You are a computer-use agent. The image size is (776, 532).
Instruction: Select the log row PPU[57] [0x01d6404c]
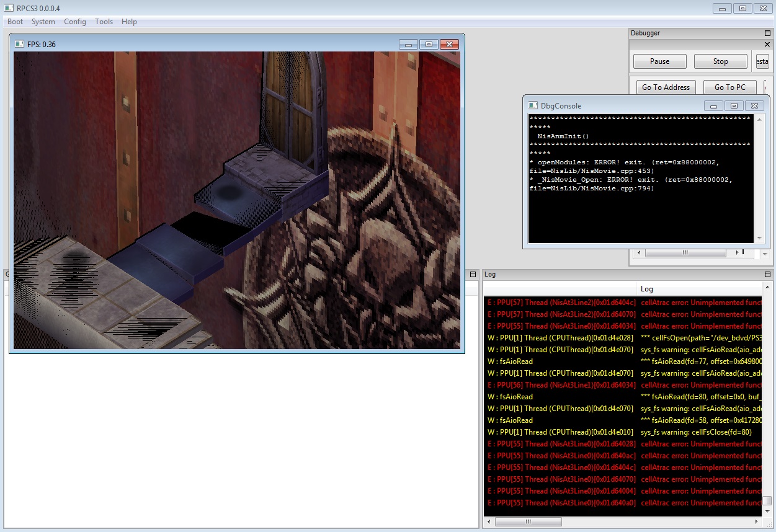[x=623, y=303]
